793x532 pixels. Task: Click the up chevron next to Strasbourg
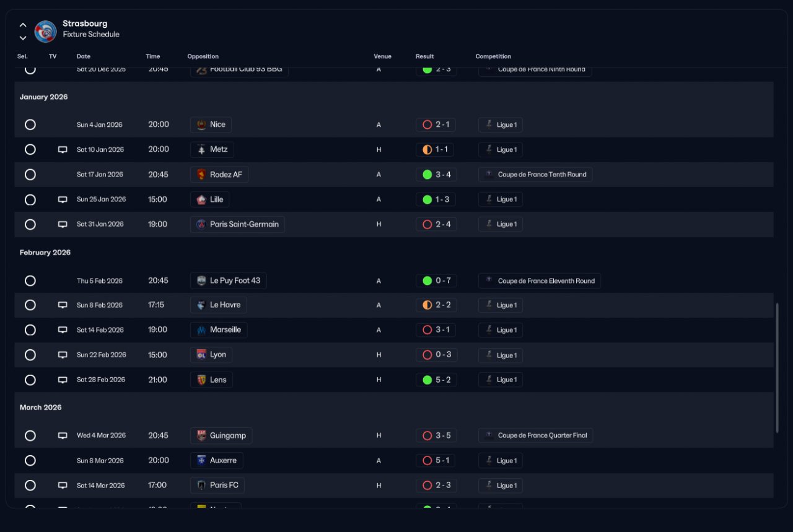(23, 25)
